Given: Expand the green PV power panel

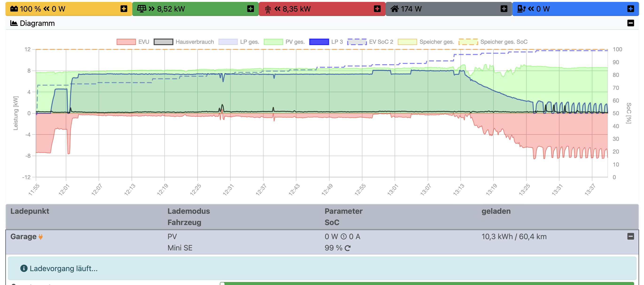Looking at the screenshot, I should (250, 9).
